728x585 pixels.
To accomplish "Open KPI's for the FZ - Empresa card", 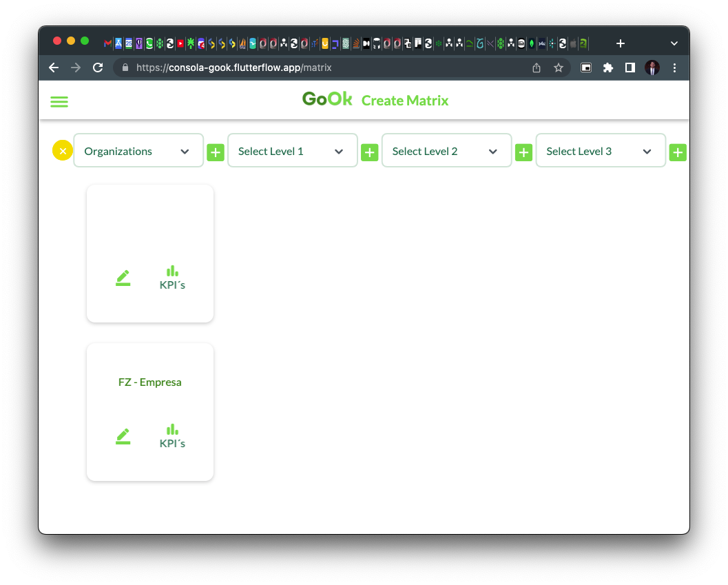I will 172,436.
